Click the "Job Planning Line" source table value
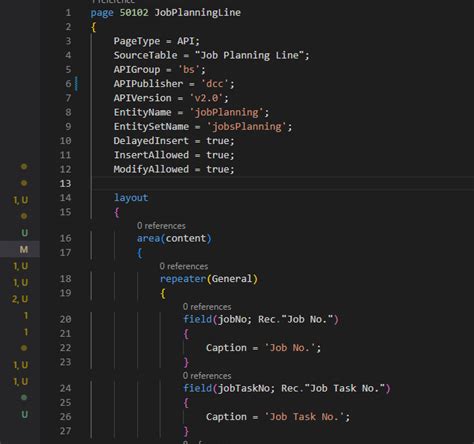 tap(250, 55)
